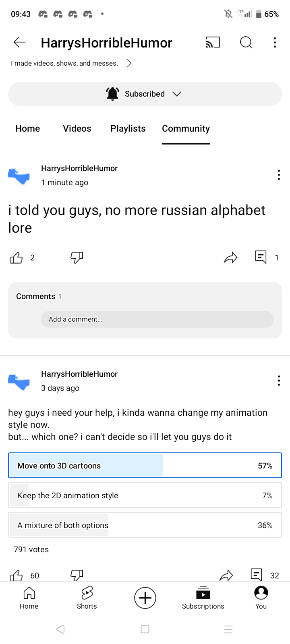
Task: Vote for Keep the 2D animation style
Action: point(145,495)
